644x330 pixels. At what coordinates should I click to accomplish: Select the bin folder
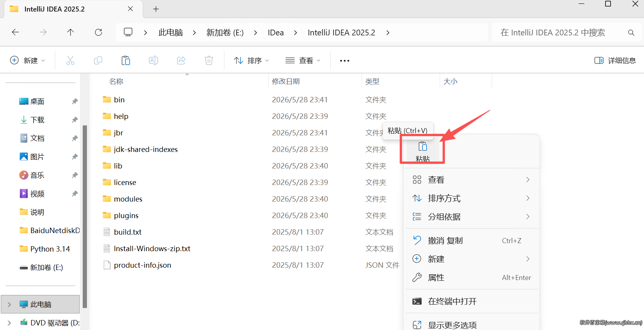[119, 100]
